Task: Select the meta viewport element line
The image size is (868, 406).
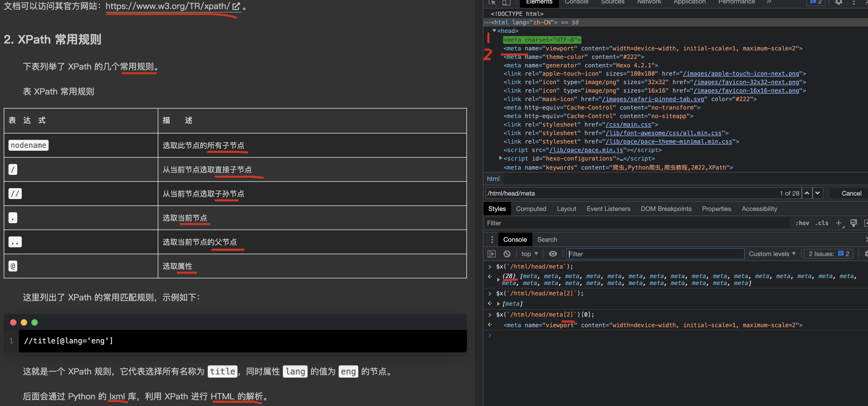Action: coord(653,49)
